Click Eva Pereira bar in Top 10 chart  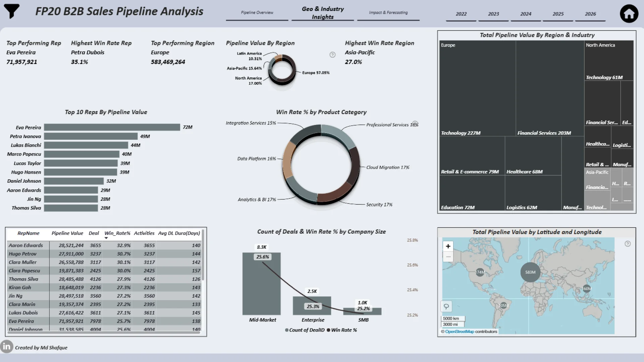[112, 127]
